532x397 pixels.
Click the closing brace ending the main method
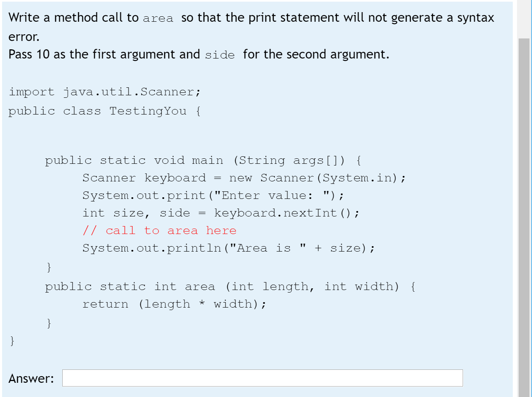tap(49, 266)
